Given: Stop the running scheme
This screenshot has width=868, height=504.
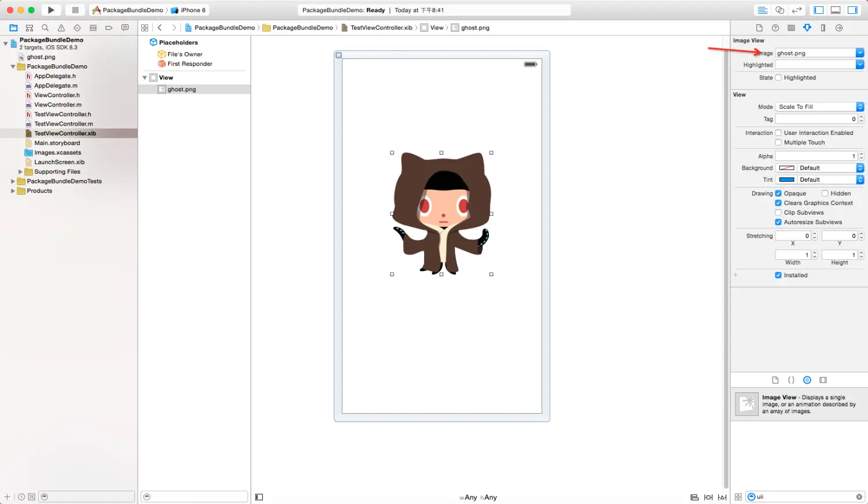Looking at the screenshot, I should point(75,10).
